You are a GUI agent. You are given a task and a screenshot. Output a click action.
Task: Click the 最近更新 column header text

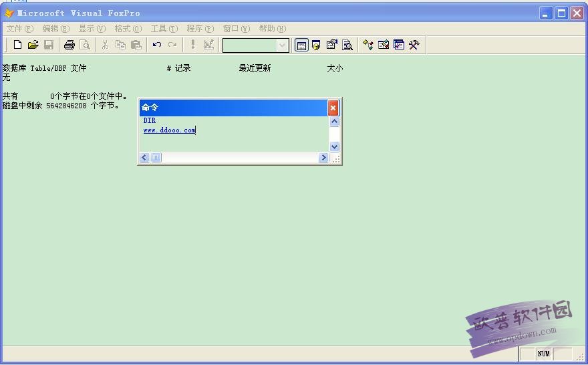(x=255, y=68)
